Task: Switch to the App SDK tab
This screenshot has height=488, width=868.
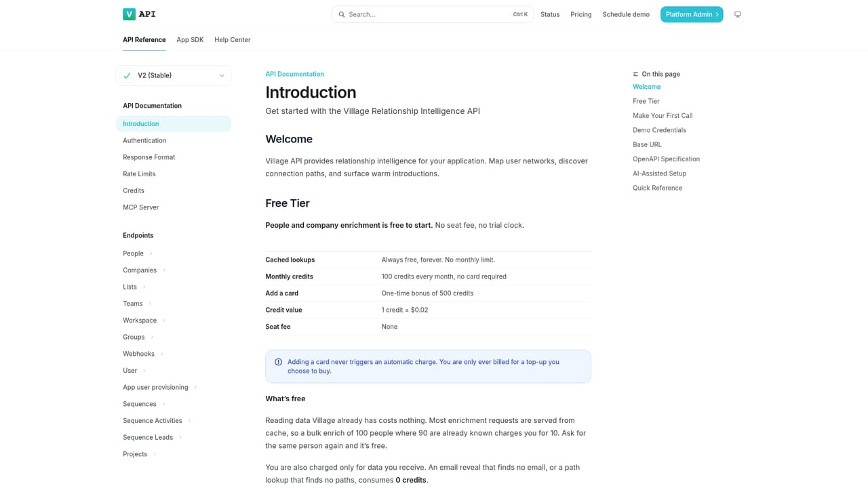Action: click(190, 40)
